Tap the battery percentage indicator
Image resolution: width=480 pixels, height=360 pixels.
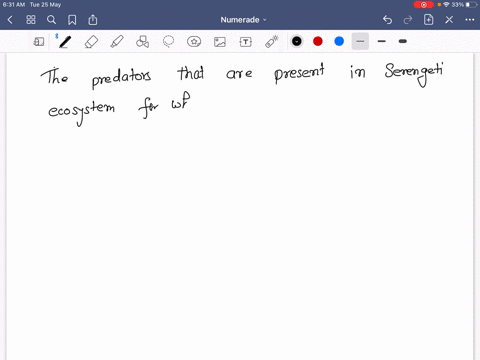tap(458, 5)
